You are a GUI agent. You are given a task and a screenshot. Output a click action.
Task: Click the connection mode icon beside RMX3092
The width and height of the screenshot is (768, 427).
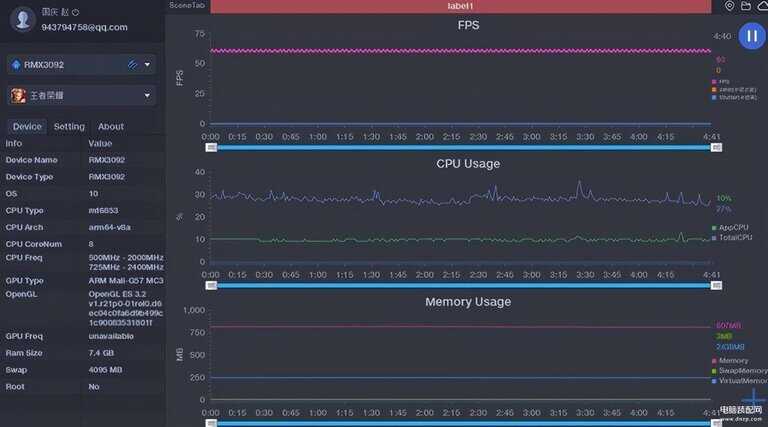click(x=132, y=65)
